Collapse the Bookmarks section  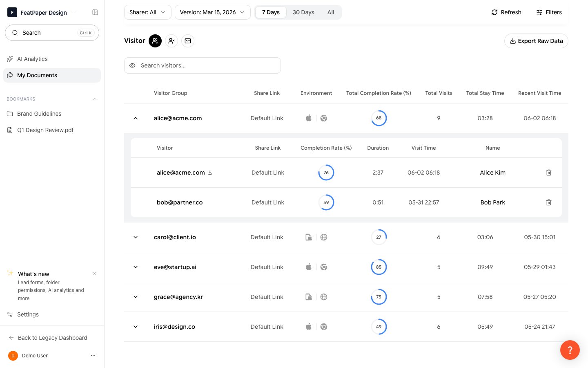point(95,99)
